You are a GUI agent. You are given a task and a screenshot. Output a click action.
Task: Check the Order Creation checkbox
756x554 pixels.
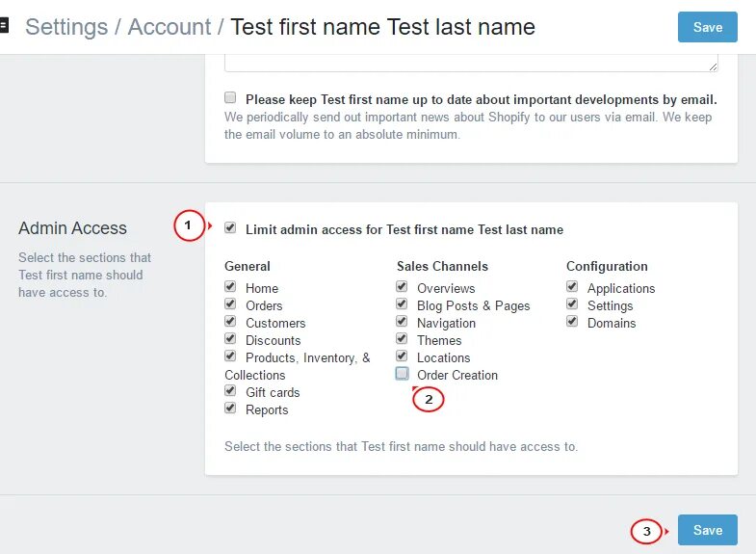tap(403, 373)
